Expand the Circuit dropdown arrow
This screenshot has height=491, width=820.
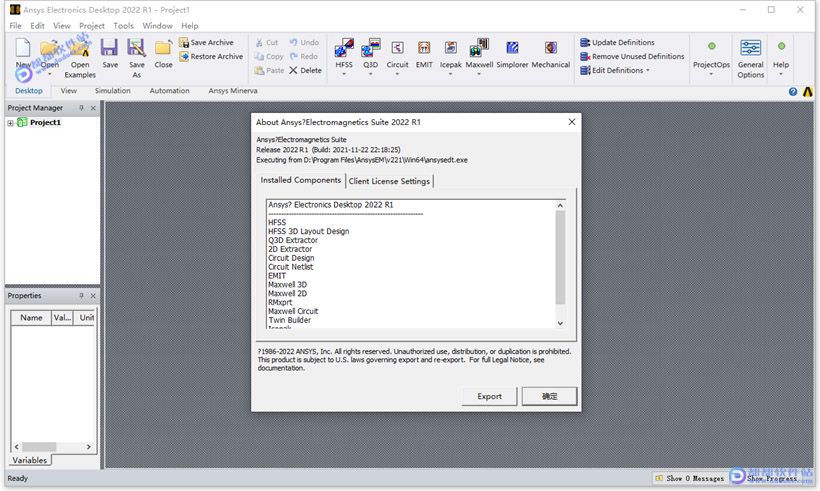point(397,74)
